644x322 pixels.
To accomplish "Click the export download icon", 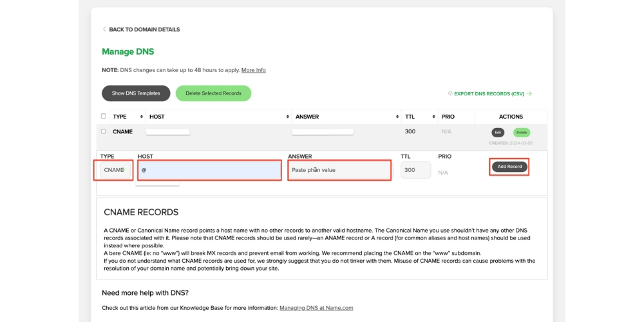I will (450, 94).
